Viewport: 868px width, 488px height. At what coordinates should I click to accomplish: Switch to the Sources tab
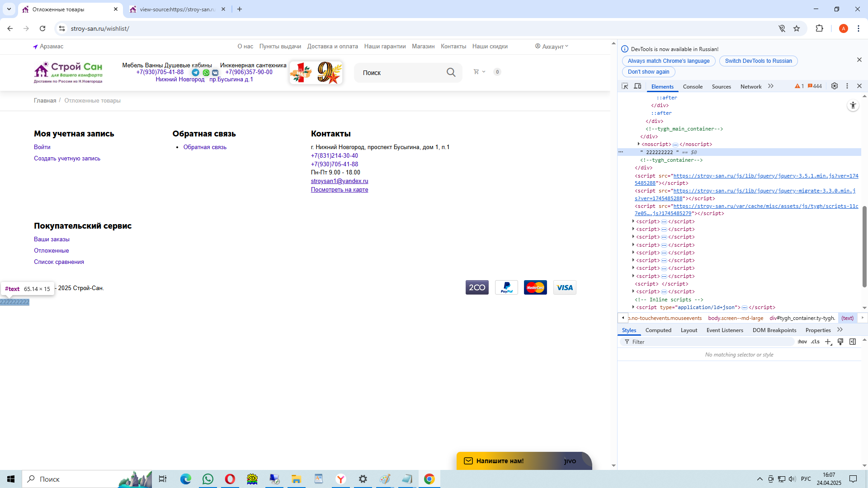click(x=721, y=87)
